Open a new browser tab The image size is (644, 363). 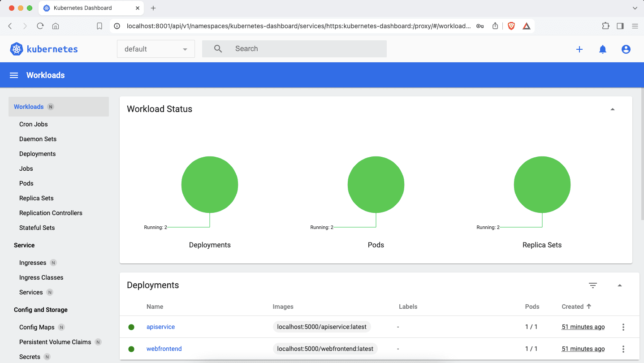pyautogui.click(x=153, y=8)
